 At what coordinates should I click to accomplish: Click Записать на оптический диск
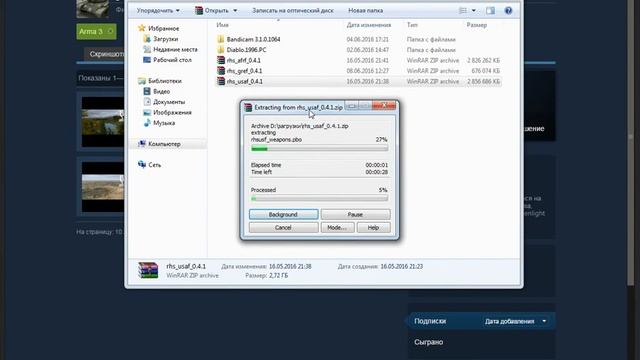coord(293,11)
